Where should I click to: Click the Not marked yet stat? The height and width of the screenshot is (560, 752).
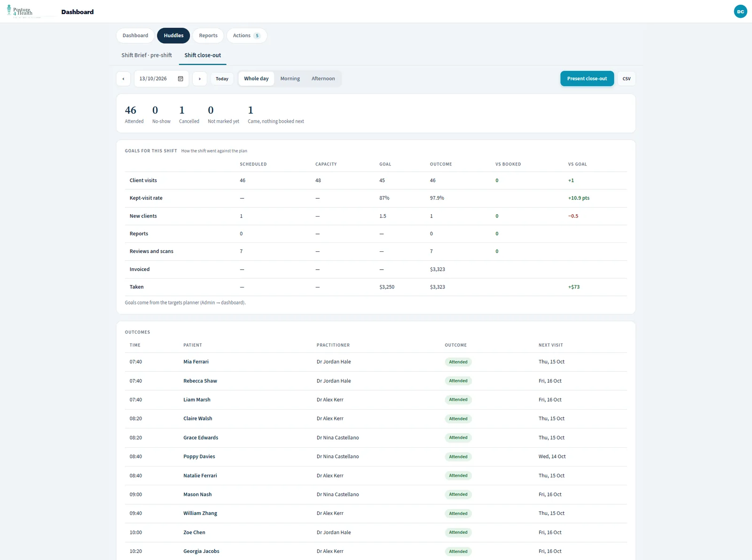pos(223,114)
